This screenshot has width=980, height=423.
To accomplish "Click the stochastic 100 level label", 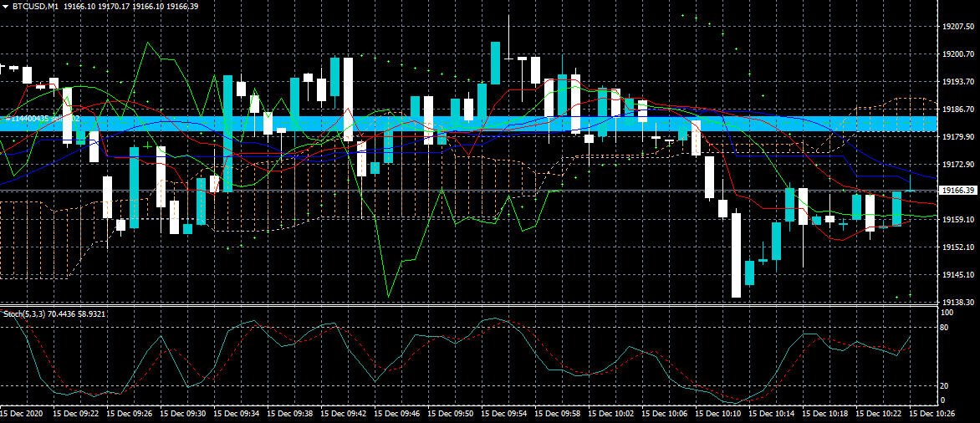I will [x=947, y=313].
